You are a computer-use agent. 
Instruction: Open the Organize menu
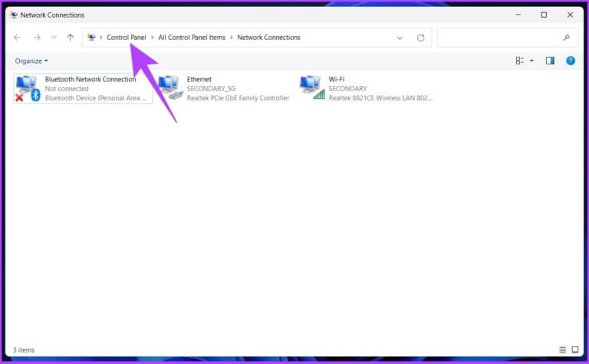31,61
